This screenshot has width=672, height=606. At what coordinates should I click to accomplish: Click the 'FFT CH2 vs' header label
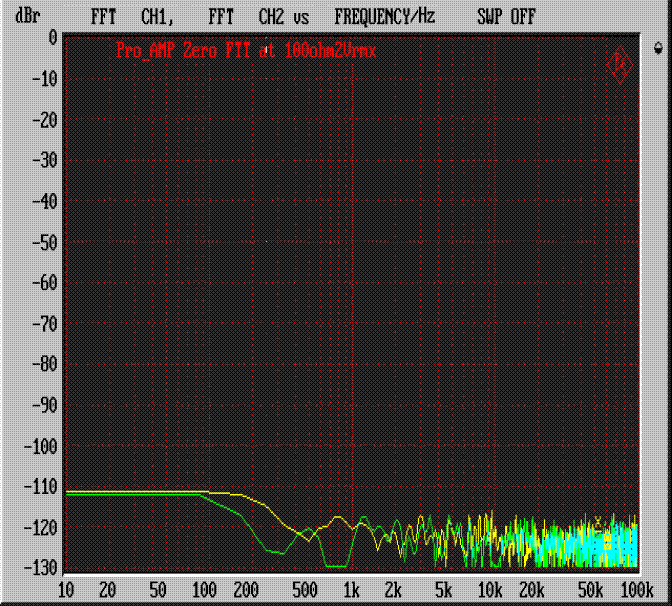(258, 17)
